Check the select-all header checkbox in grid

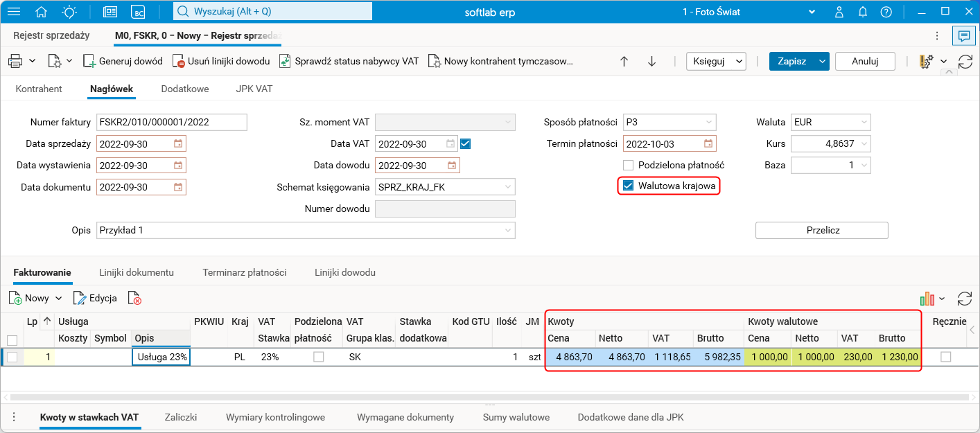tap(12, 339)
